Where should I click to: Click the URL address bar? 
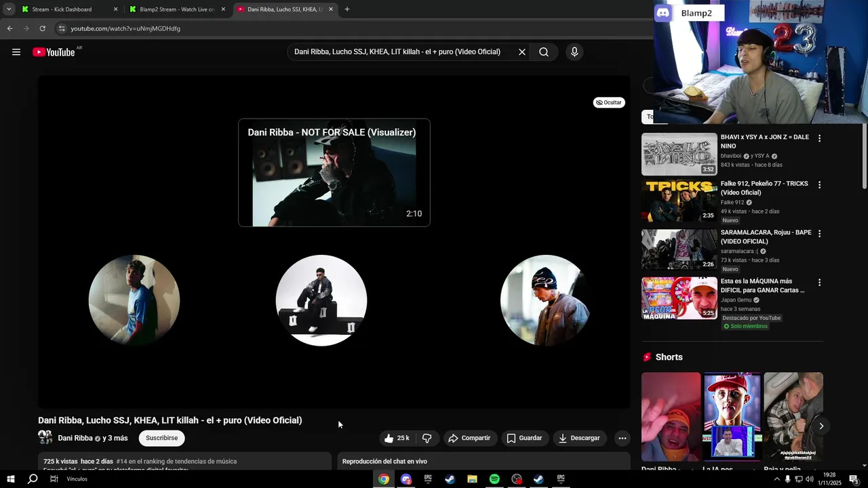coord(353,28)
